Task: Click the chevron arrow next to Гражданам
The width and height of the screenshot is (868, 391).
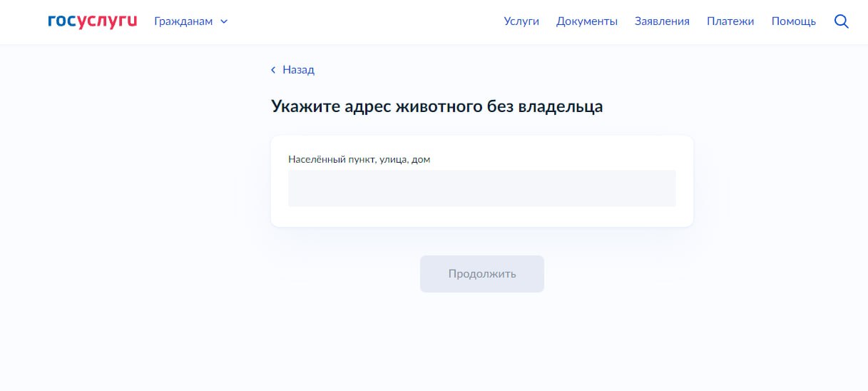Action: point(224,21)
